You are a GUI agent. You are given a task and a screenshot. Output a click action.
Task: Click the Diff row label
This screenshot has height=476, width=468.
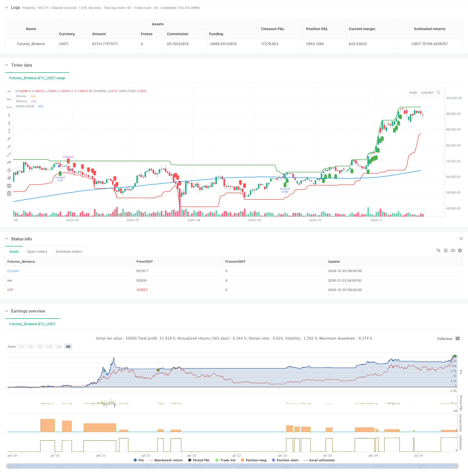click(10, 290)
